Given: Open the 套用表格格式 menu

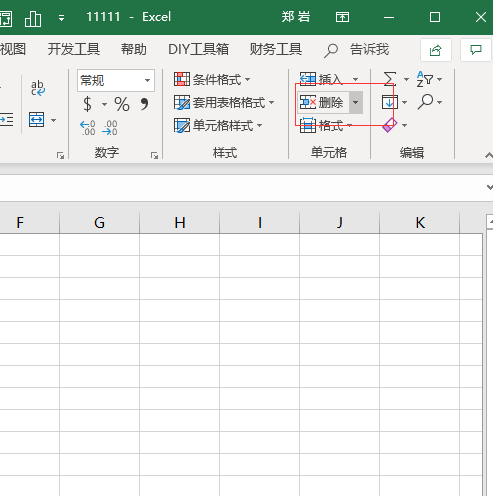Looking at the screenshot, I should (x=224, y=102).
